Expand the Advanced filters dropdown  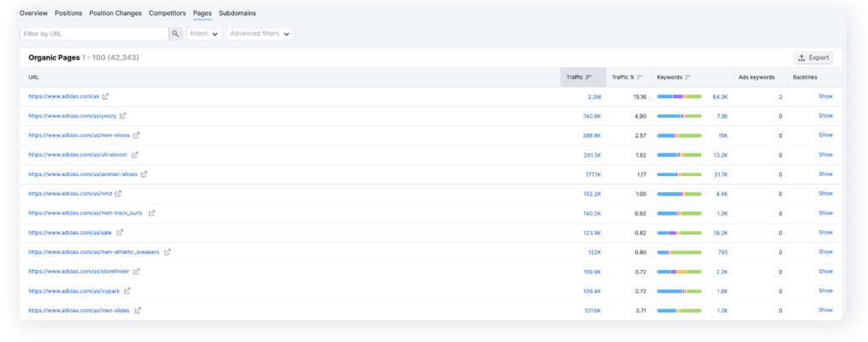(259, 34)
